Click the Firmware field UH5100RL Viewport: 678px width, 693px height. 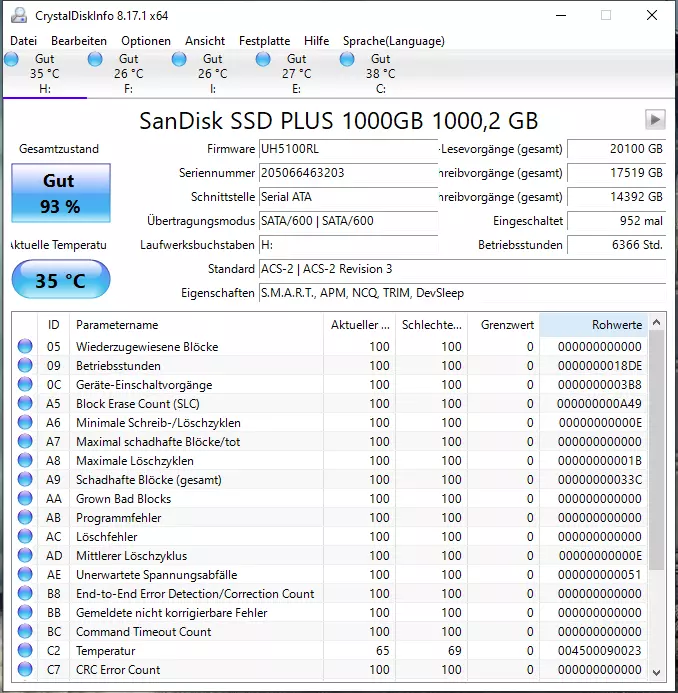[x=348, y=149]
